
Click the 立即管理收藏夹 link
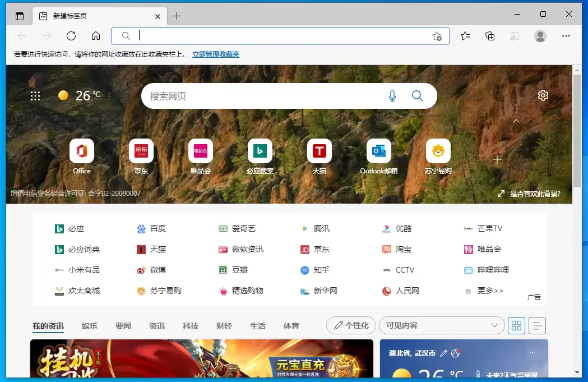point(215,54)
